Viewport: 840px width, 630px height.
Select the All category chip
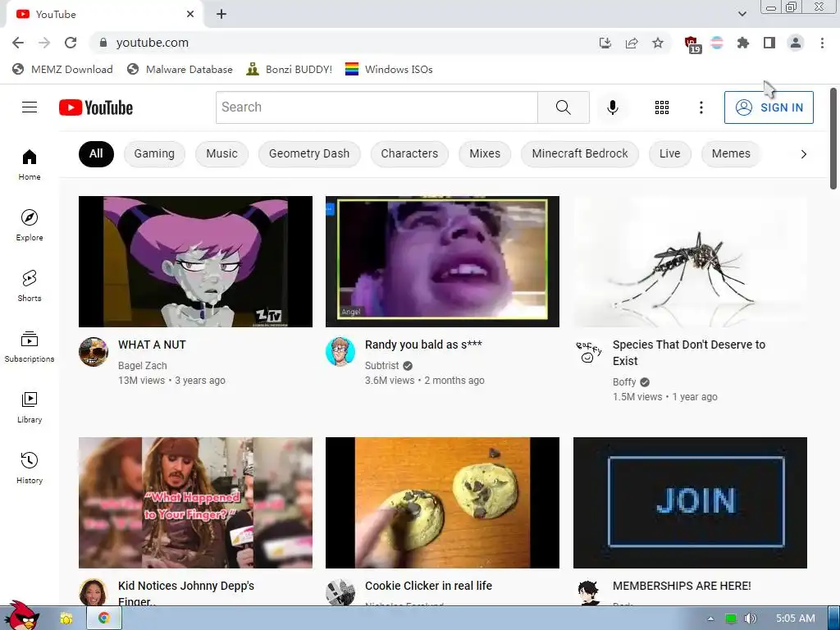96,153
